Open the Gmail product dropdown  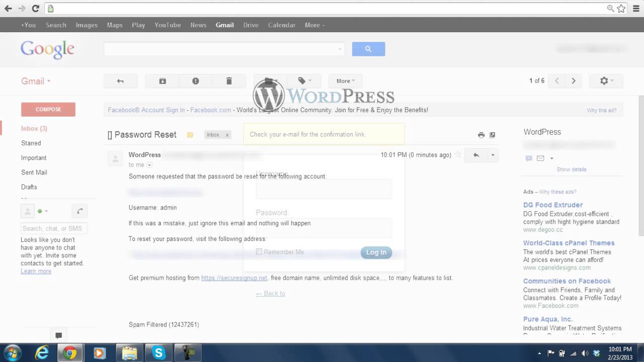(x=36, y=81)
